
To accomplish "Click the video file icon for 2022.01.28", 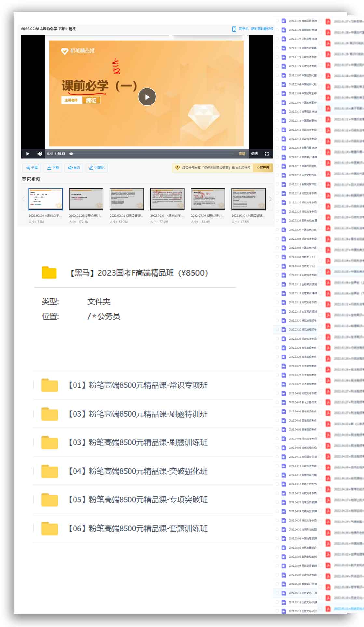I will point(284,48).
